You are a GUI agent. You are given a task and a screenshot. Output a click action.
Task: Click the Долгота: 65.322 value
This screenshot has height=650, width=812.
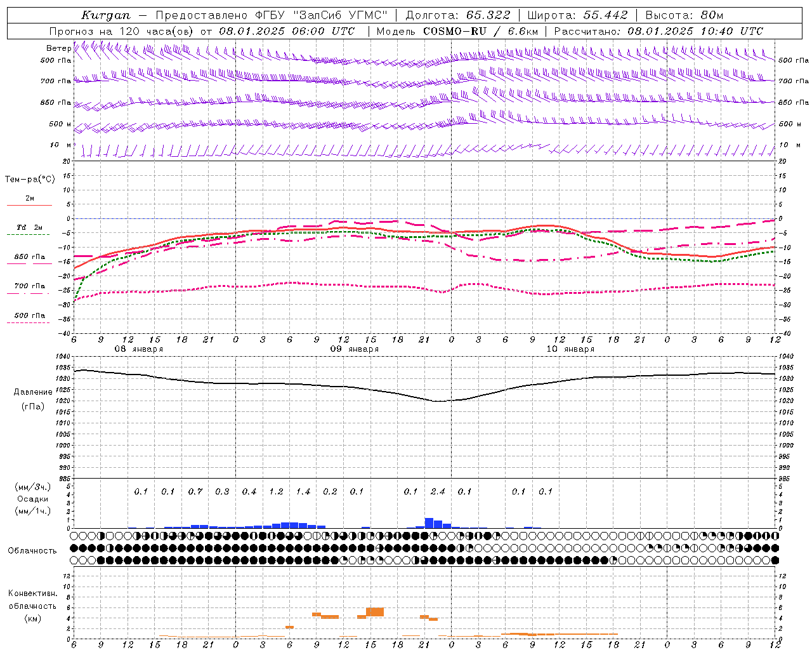458,15
